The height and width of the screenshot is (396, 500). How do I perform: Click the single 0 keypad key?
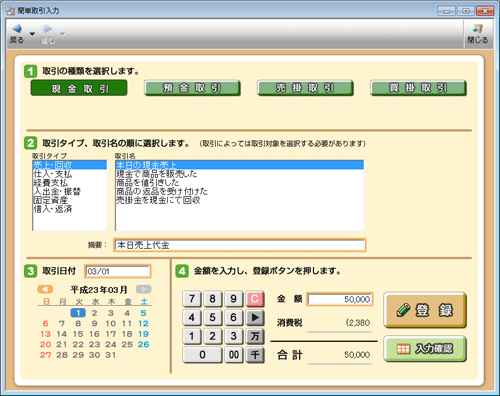[x=202, y=355]
